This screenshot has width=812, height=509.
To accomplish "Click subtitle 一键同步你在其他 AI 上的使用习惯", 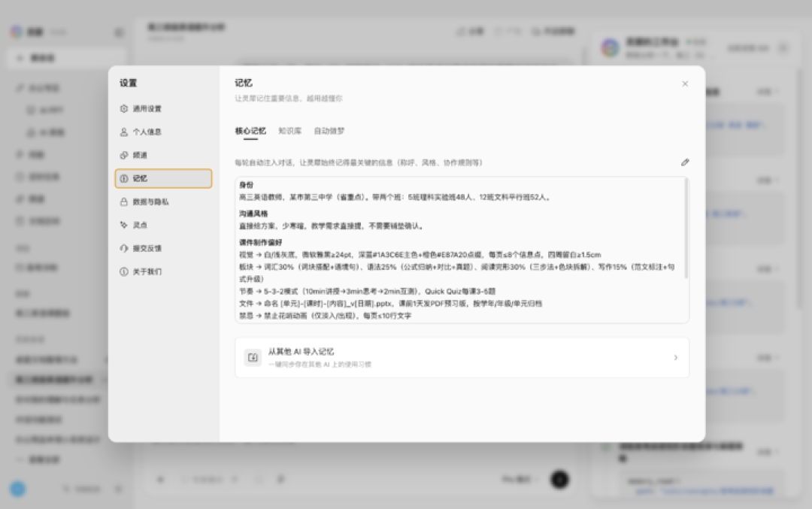I will 320,365.
